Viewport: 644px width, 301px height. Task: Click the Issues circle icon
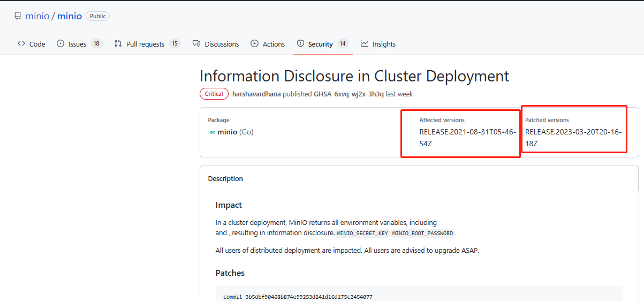60,44
